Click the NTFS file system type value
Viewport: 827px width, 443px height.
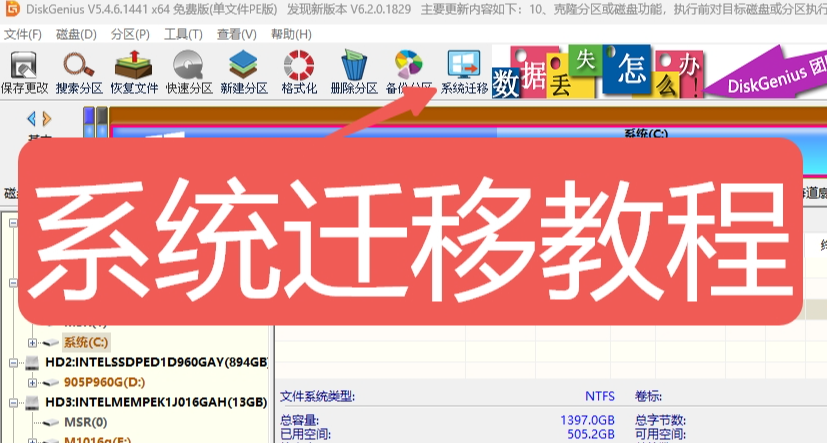tap(600, 396)
